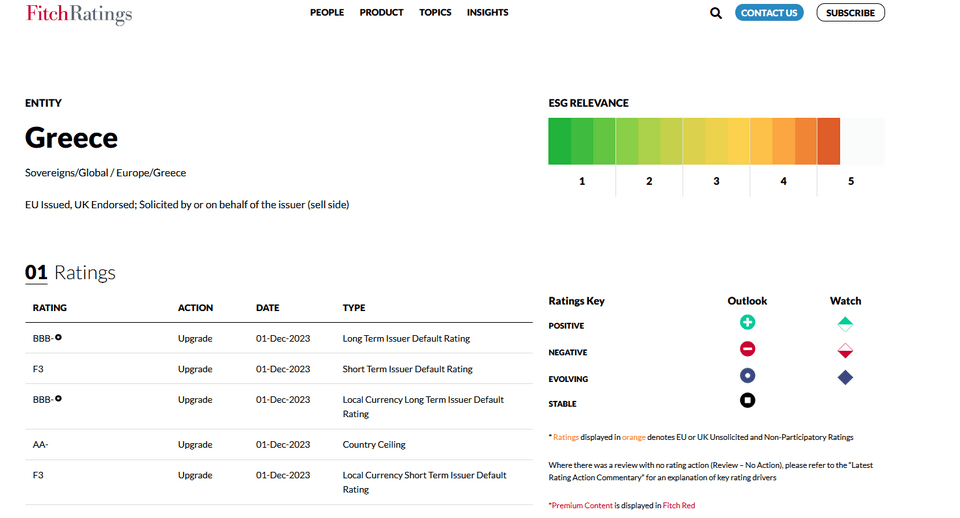Open the Topics menu

point(435,12)
